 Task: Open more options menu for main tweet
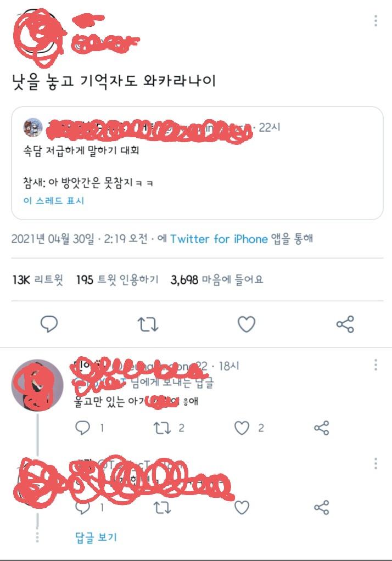376,21
